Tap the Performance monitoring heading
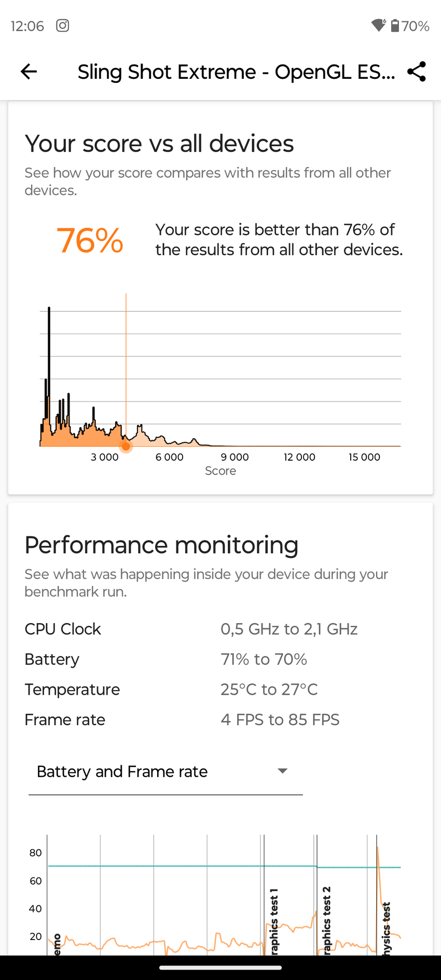 161,545
